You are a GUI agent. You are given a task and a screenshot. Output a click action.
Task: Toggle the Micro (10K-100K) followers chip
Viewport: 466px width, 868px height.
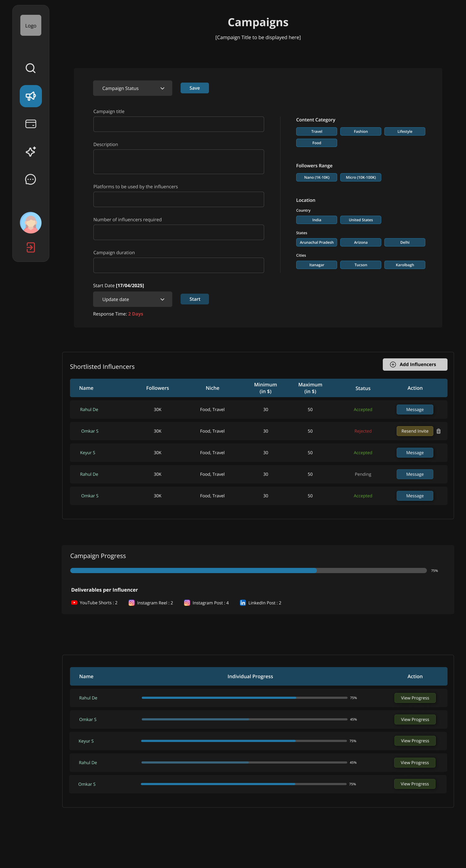[361, 177]
